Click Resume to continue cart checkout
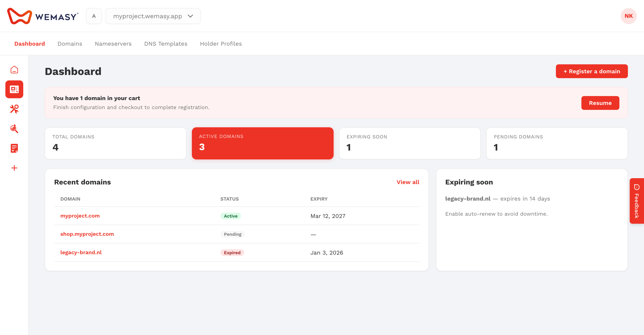The width and height of the screenshot is (644, 335). 600,103
